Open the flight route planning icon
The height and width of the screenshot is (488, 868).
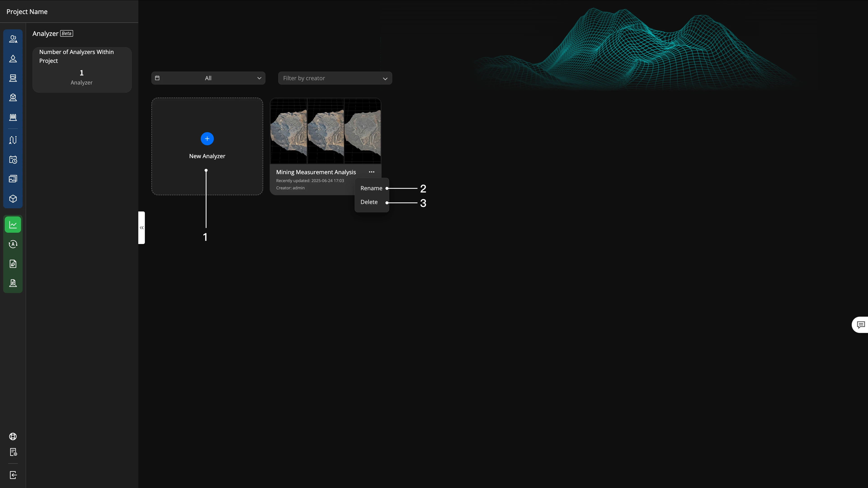(x=13, y=140)
